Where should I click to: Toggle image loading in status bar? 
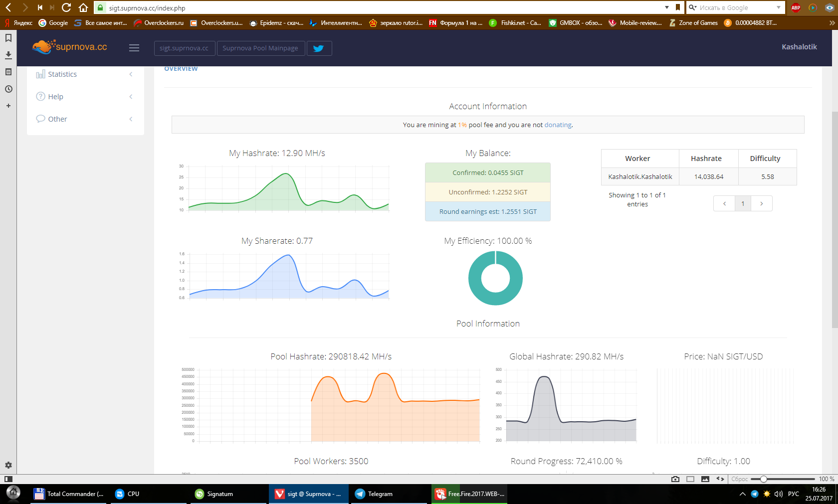(705, 479)
